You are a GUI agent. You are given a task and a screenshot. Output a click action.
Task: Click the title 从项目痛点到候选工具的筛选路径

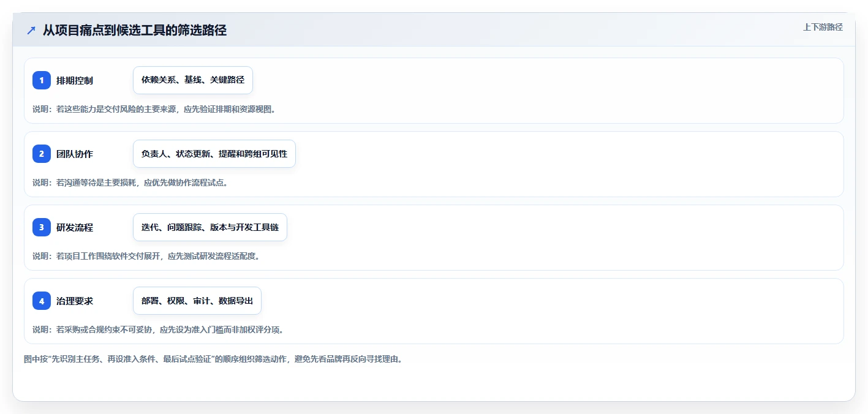[135, 30]
